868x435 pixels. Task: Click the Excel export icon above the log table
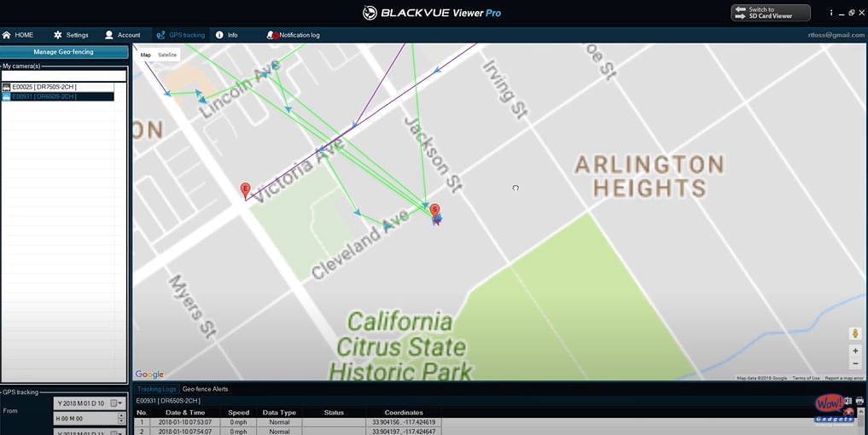848,401
